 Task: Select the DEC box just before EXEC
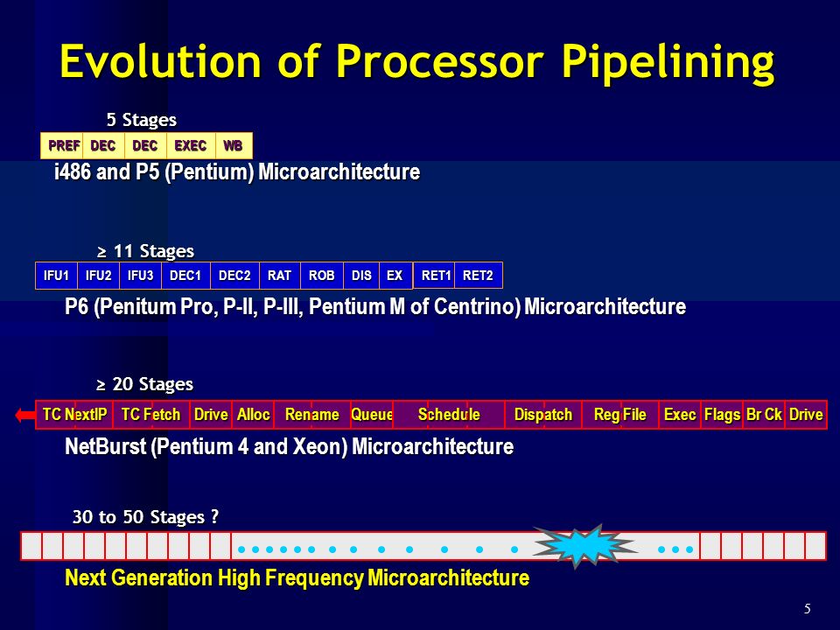coord(145,146)
